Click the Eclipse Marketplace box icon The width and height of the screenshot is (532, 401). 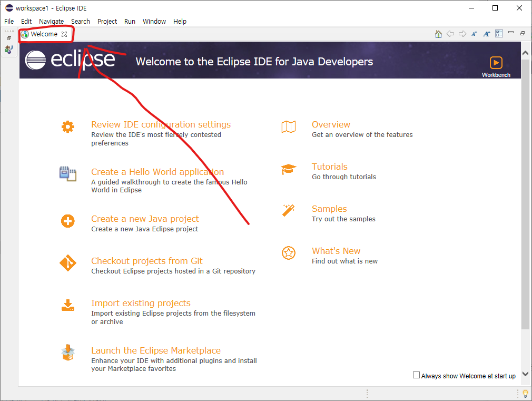point(68,353)
